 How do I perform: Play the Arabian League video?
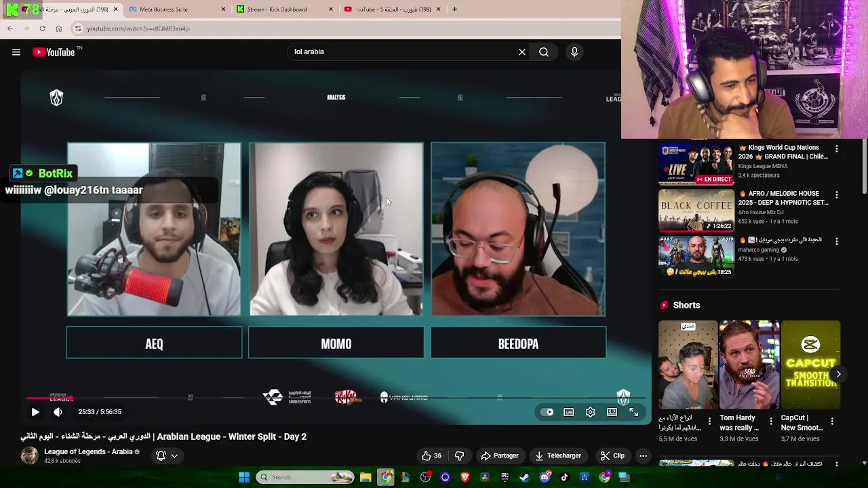coord(35,412)
